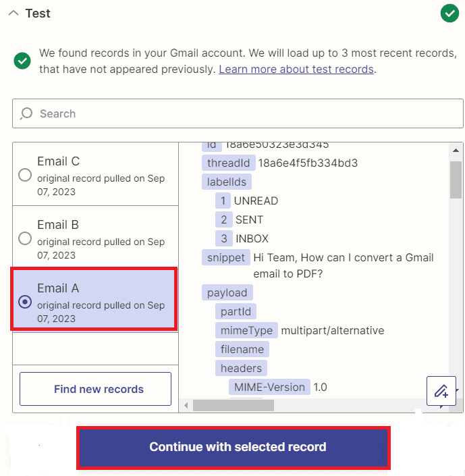This screenshot has height=476, width=465.
Task: Select the Email C radio button
Action: pos(25,176)
